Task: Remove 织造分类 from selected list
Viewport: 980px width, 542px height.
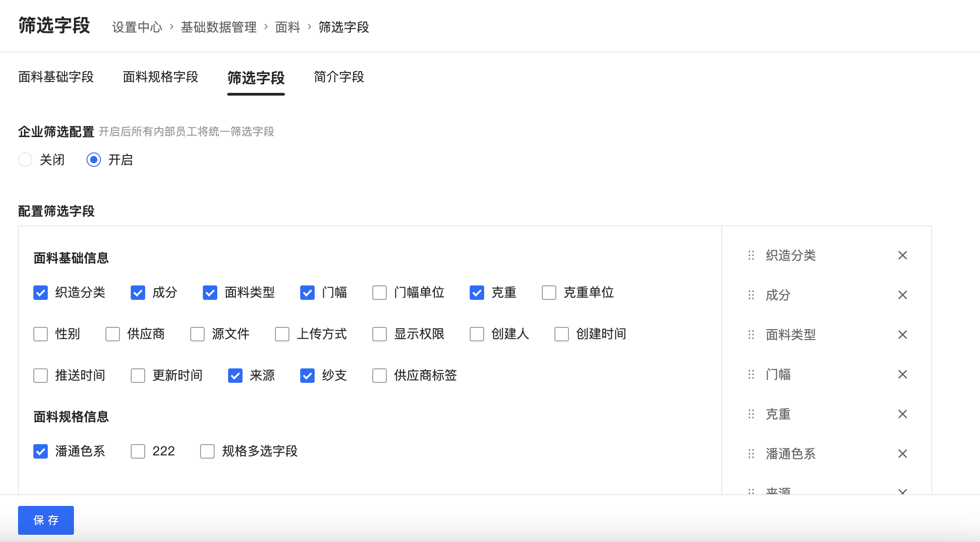Action: tap(902, 255)
